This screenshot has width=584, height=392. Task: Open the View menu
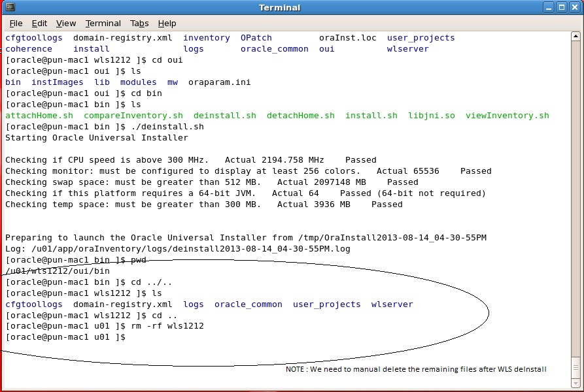click(66, 24)
